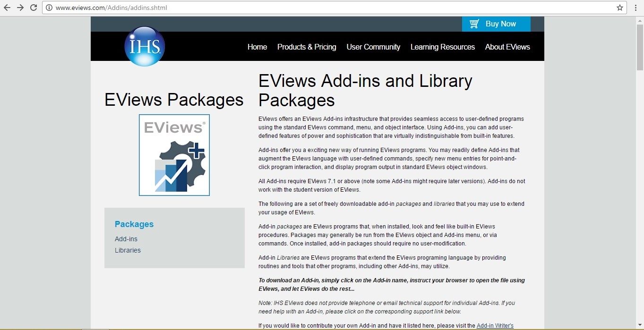Bookmark this page with the star icon
This screenshot has height=330, width=644.
[x=620, y=8]
